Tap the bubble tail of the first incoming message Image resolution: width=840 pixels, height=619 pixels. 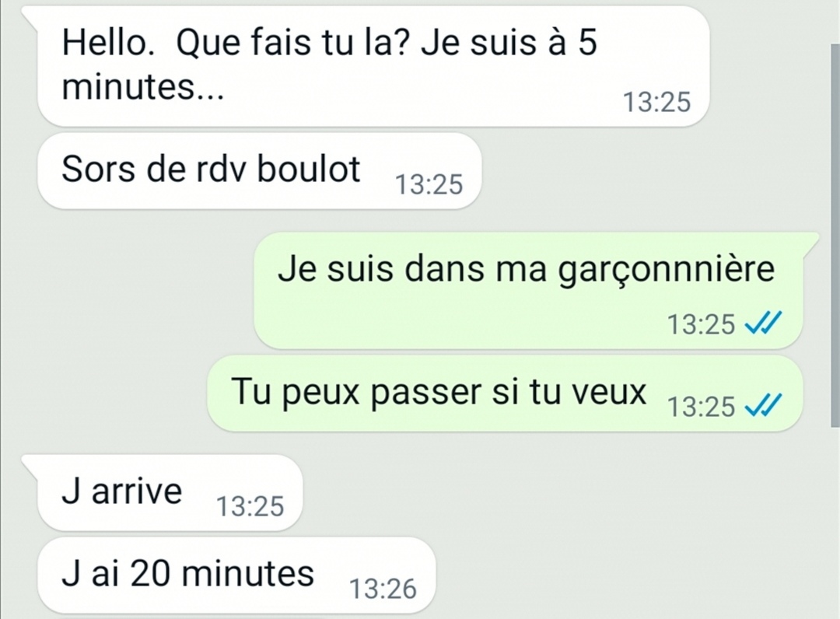tap(30, 19)
